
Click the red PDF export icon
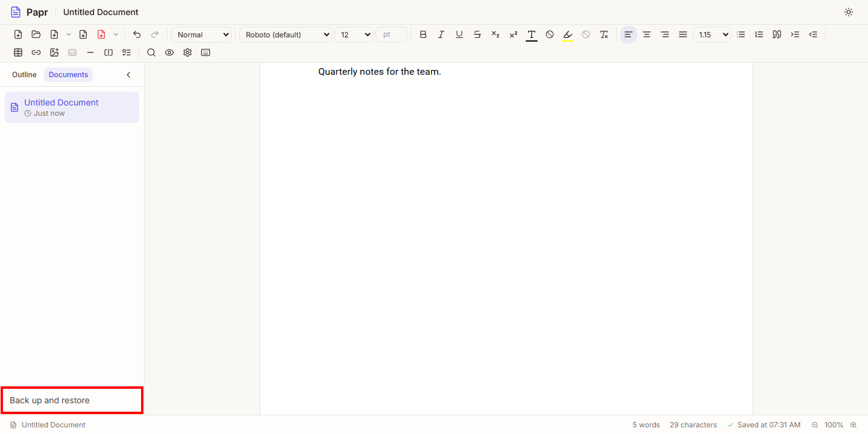101,34
